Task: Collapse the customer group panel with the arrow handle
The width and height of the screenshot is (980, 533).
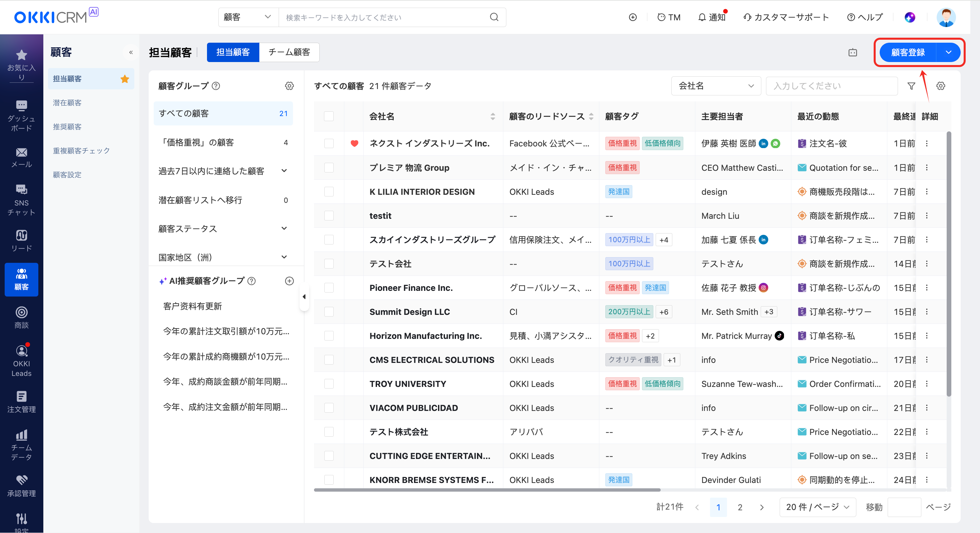Action: coord(304,297)
